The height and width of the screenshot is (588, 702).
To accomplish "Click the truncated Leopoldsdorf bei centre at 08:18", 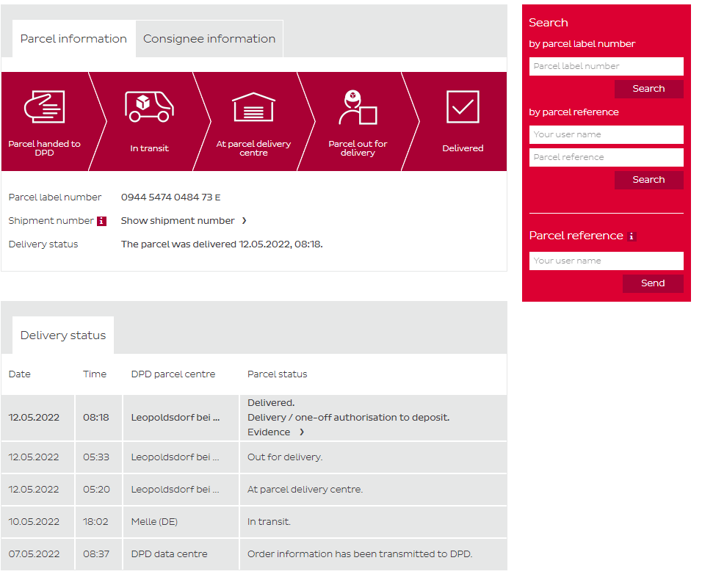I will click(x=175, y=418).
